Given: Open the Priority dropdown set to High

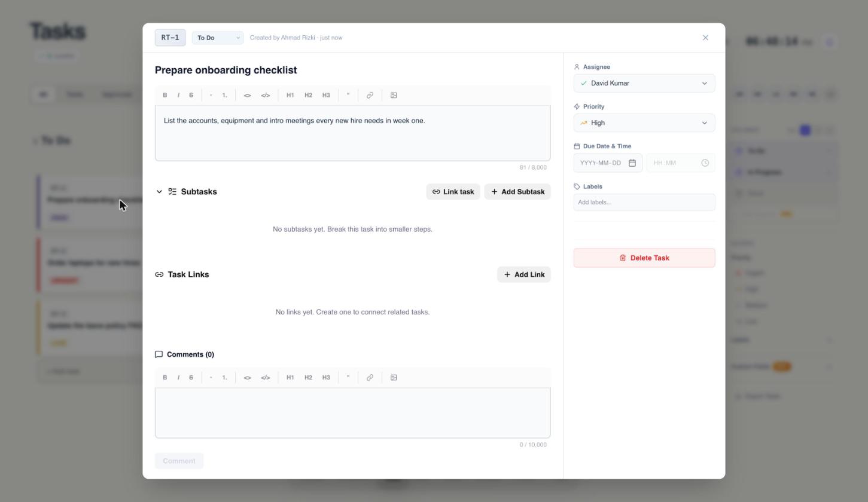Looking at the screenshot, I should [x=644, y=123].
